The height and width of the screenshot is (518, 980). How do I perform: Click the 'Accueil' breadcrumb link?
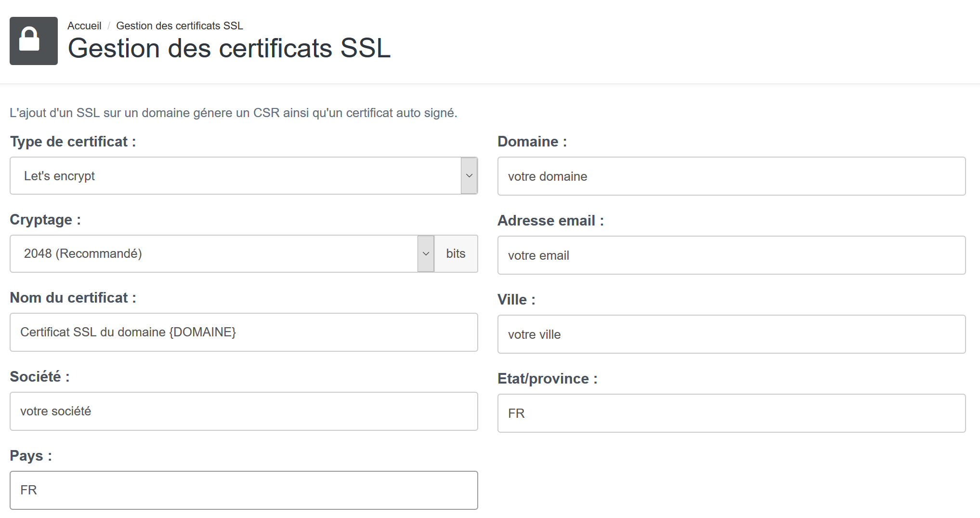84,26
